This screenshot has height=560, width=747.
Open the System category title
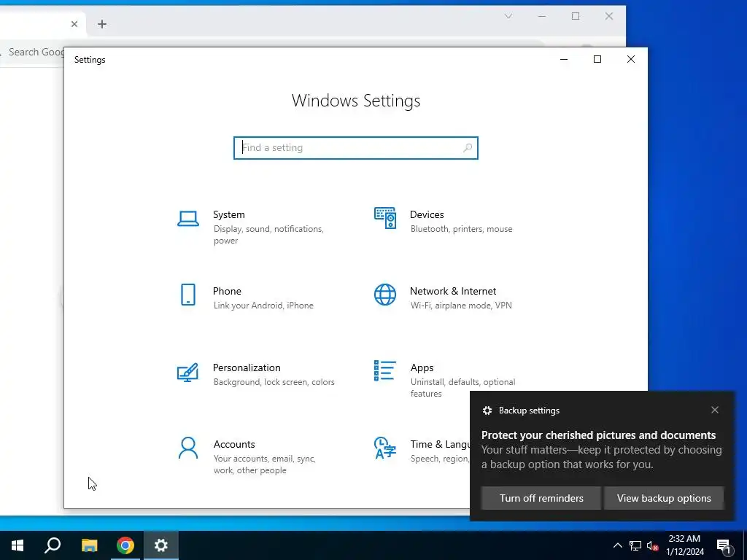point(228,215)
